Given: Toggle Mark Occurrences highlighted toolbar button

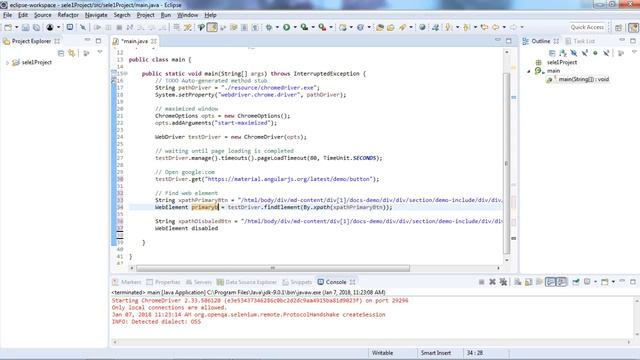Looking at the screenshot, I should click(212, 27).
